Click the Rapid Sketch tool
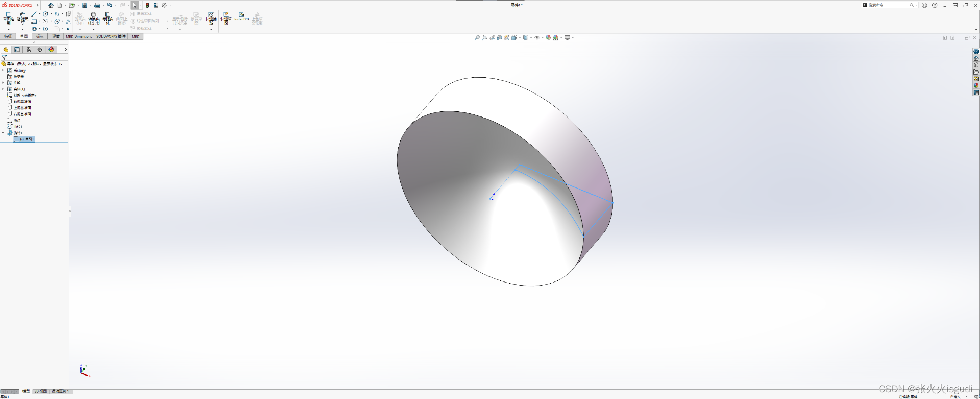980x399 pixels. [x=226, y=18]
